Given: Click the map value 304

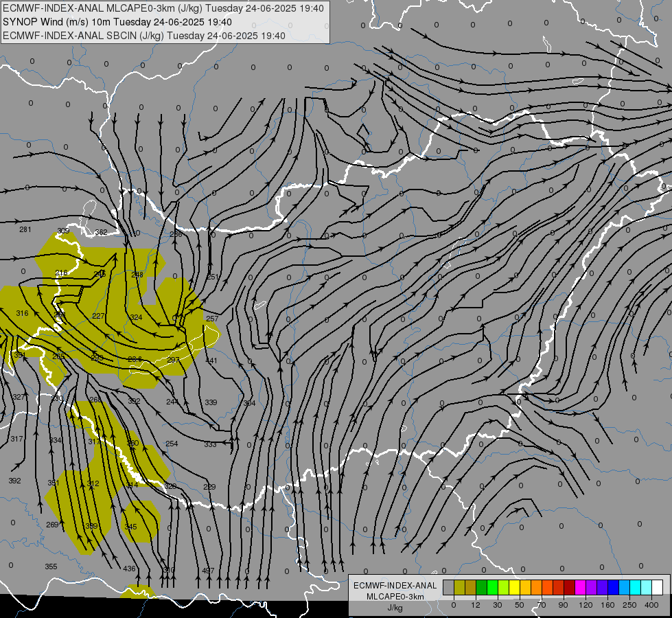Looking at the screenshot, I should click(249, 403).
